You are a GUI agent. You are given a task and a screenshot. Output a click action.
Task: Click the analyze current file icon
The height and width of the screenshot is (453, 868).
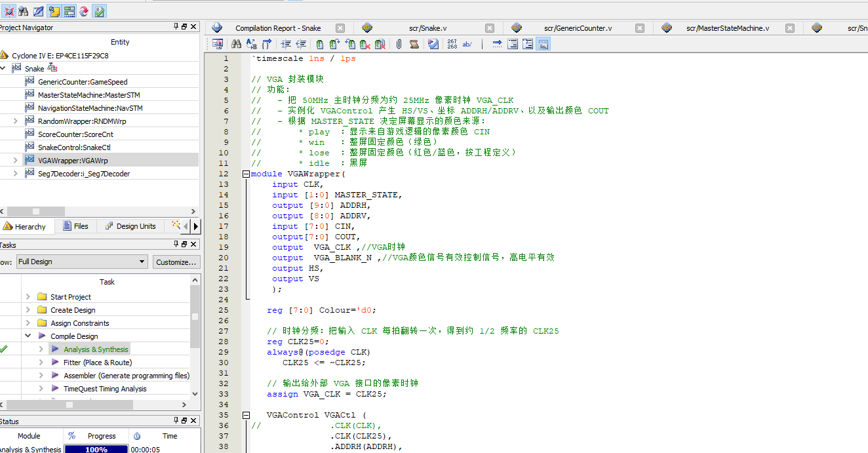pos(433,44)
